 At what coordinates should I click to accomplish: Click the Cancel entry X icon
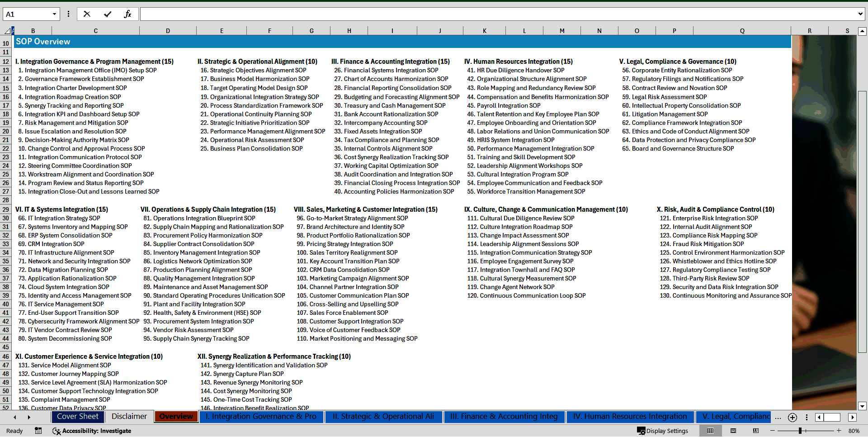(x=87, y=14)
